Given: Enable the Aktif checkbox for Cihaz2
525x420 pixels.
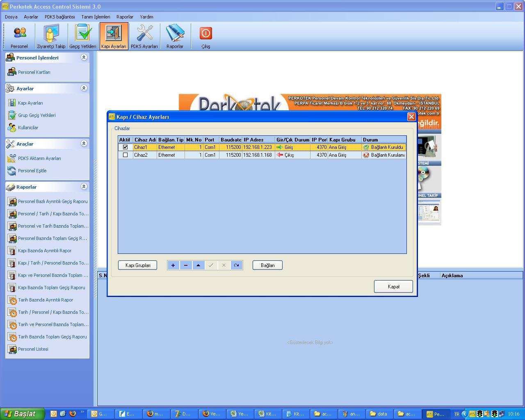Looking at the screenshot, I should [125, 155].
